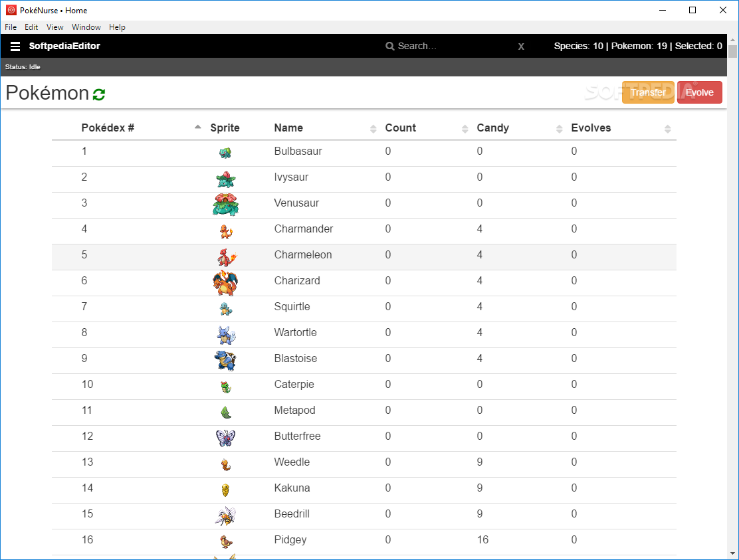Click the Caterpie name cell
This screenshot has width=739, height=560.
pos(294,385)
